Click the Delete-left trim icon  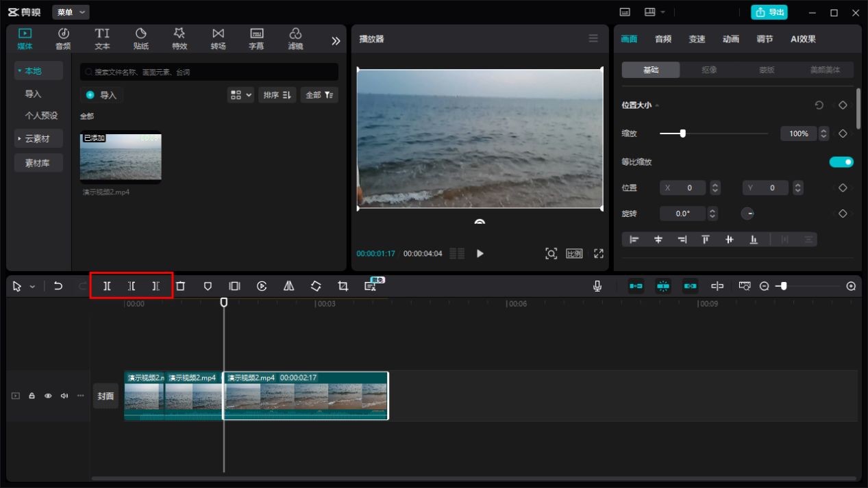tap(132, 286)
